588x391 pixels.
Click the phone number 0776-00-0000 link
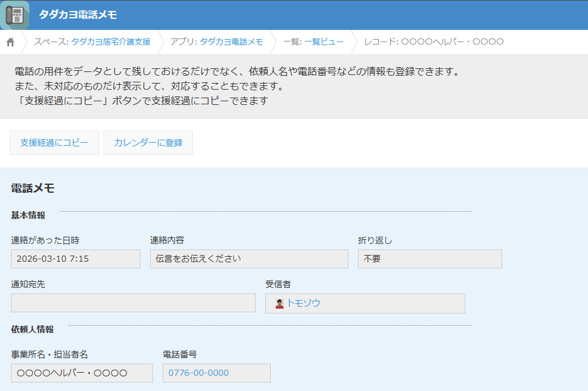coord(198,373)
